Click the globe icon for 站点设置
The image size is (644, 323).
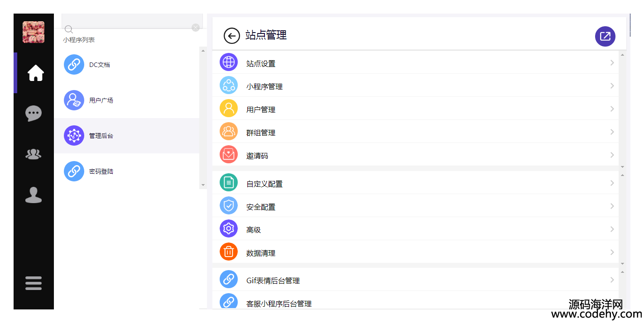tap(229, 62)
